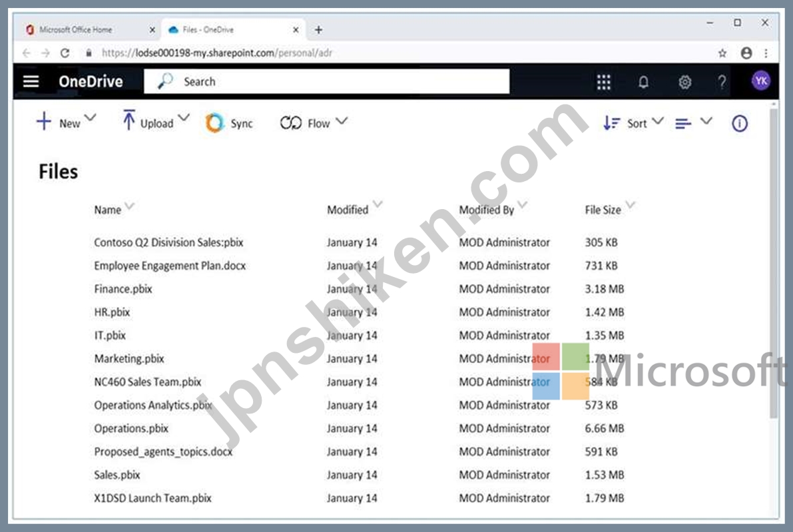Open Proposed_agents_topics.docx
The width and height of the screenshot is (793, 532).
click(x=163, y=451)
